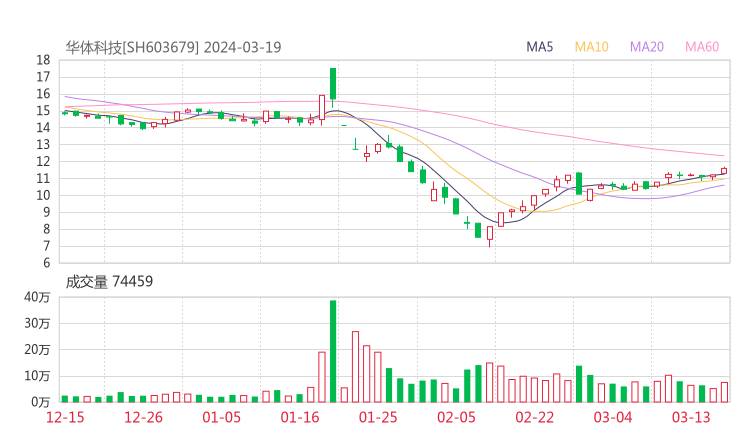Click the 18 price axis label
Image resolution: width=740 pixels, height=440 pixels.
click(43, 60)
